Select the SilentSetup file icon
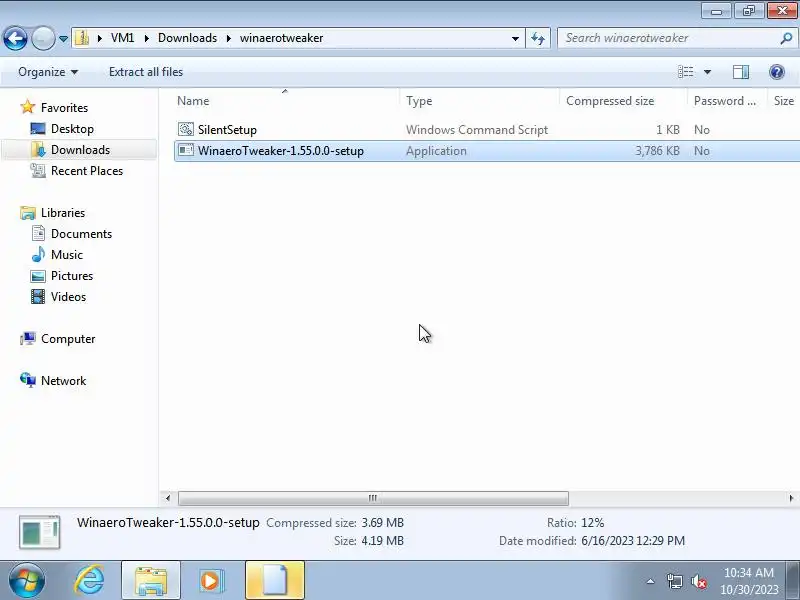Image resolution: width=800 pixels, height=600 pixels. click(x=186, y=130)
